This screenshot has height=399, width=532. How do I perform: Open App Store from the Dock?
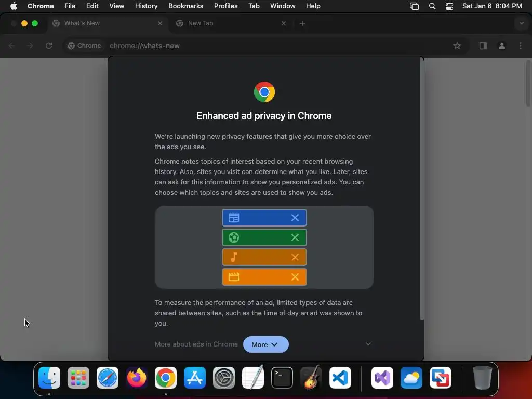(195, 378)
